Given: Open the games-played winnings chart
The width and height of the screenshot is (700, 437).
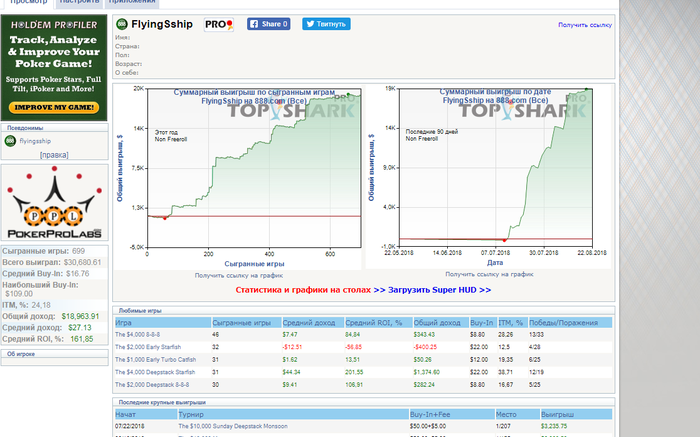Looking at the screenshot, I should click(239, 176).
